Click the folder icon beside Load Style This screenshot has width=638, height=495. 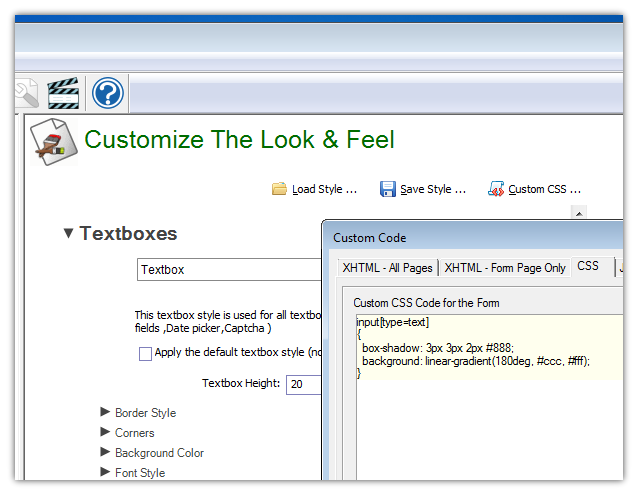[280, 189]
